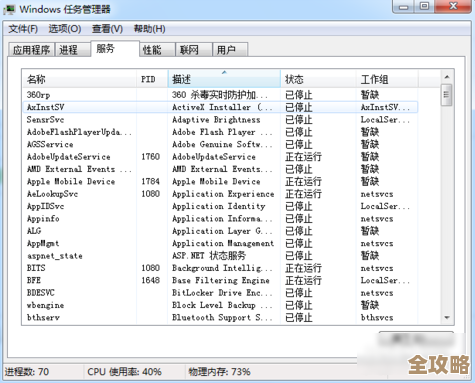Click the ASP.NET 状态服务 description
The width and height of the screenshot is (475, 383).
209,256
